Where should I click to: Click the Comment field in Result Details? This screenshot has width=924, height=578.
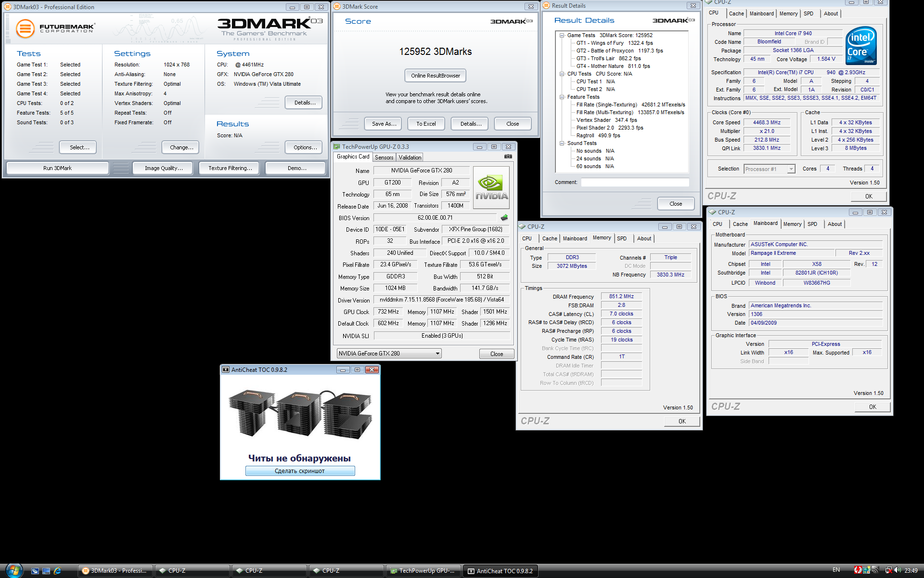(x=635, y=182)
